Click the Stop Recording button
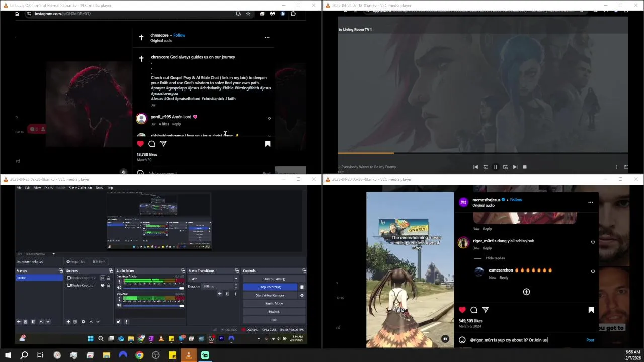This screenshot has height=362, width=644. click(270, 287)
